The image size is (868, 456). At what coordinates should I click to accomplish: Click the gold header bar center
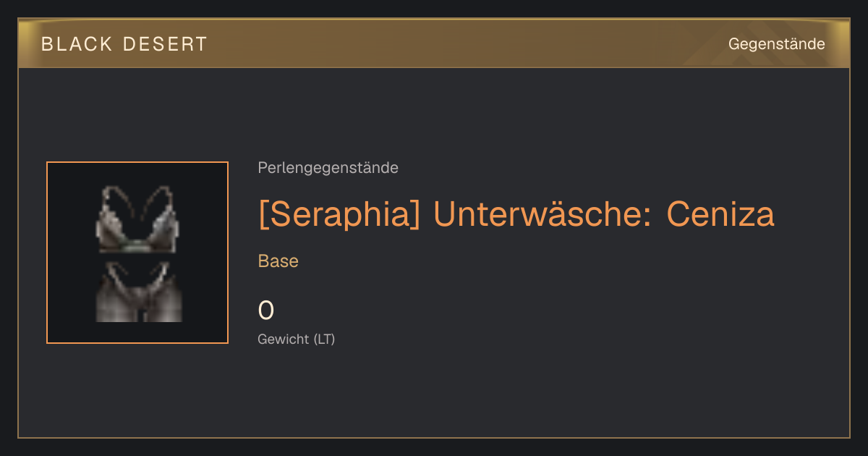(434, 43)
